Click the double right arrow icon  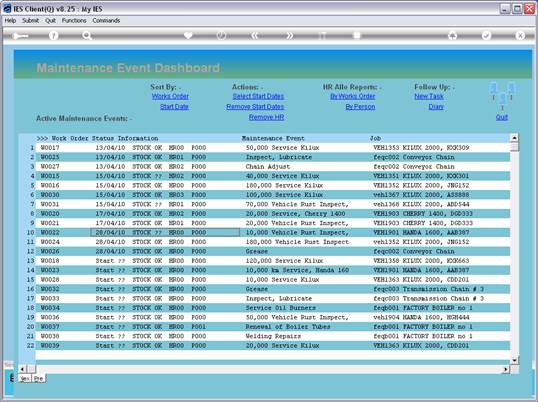[x=289, y=35]
